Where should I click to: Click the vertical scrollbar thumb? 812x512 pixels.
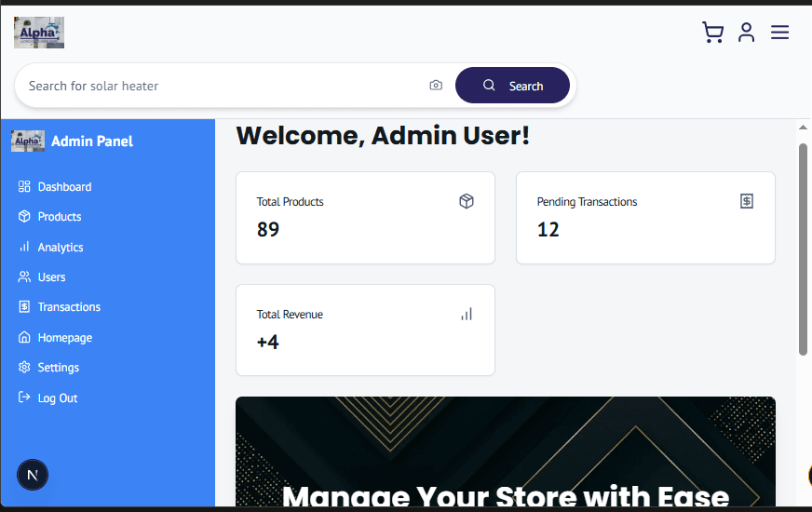pos(804,249)
